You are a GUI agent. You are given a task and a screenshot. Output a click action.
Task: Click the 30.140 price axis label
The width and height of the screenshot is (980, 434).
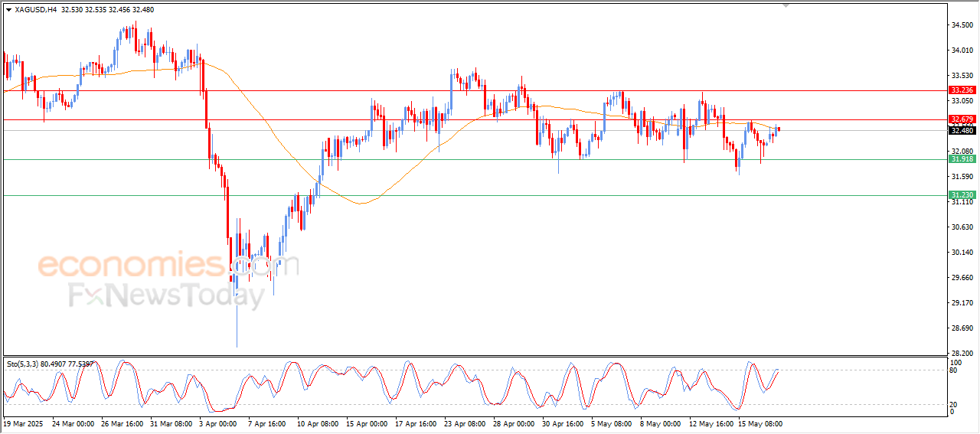(x=962, y=253)
